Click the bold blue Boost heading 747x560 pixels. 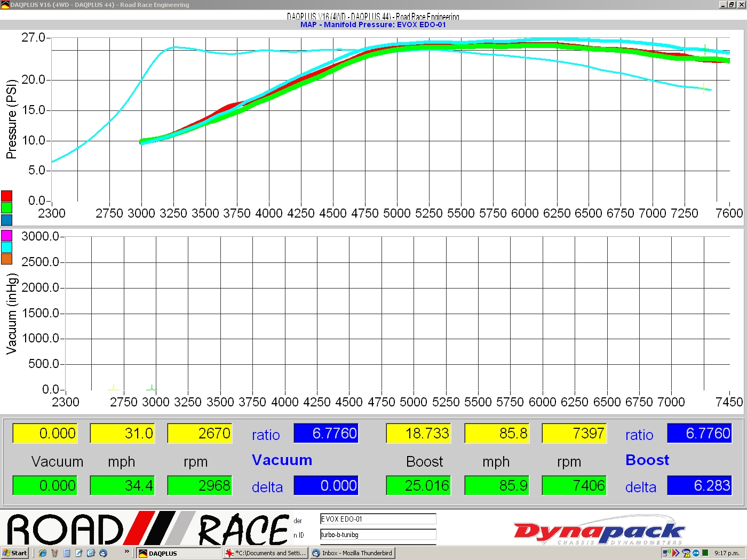647,460
